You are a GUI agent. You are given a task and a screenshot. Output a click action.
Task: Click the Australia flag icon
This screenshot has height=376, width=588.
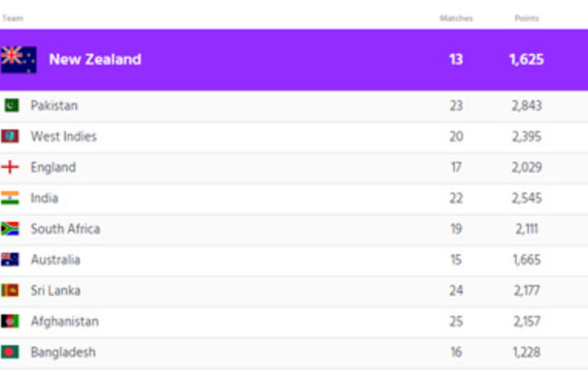(11, 260)
